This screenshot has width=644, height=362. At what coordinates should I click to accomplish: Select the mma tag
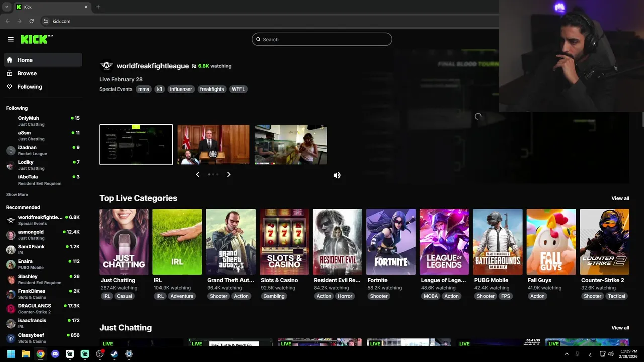pyautogui.click(x=144, y=89)
